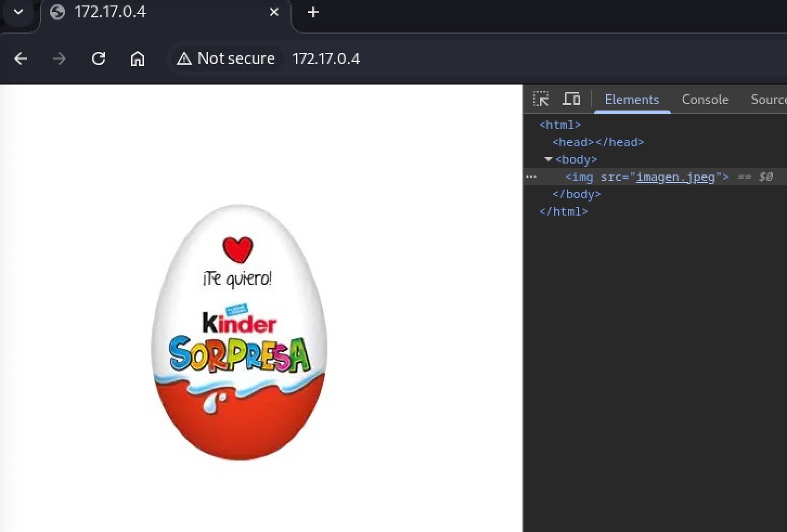Toggle the device toolbar emulation
The height and width of the screenshot is (532, 787).
pos(571,99)
